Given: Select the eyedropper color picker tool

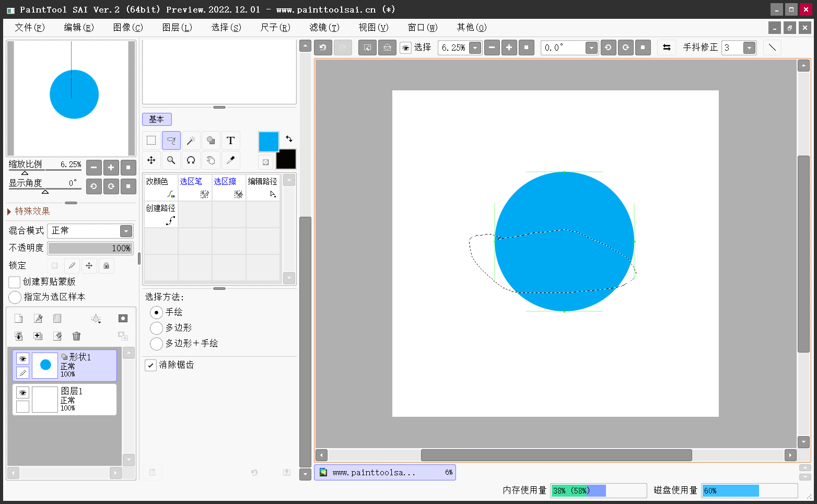Looking at the screenshot, I should pos(231,160).
